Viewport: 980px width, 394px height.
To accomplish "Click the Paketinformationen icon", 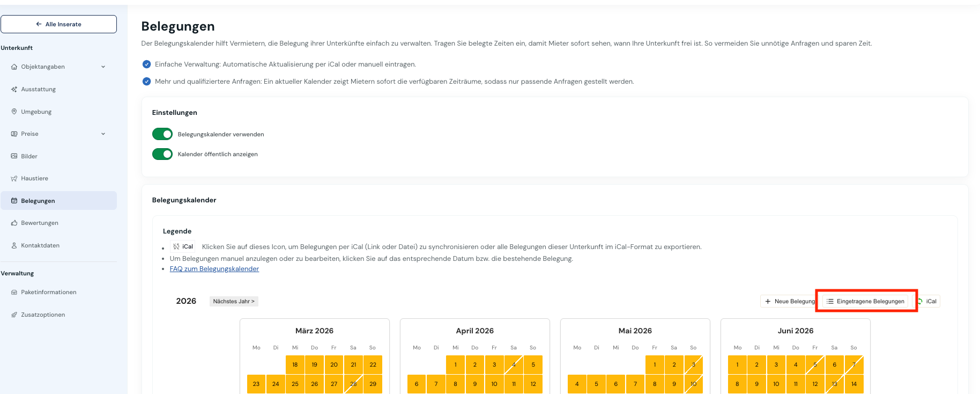I will point(14,293).
